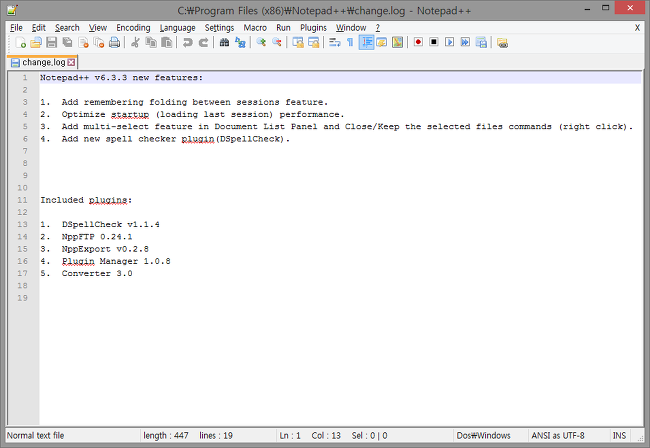Start macro recording with red dot icon
The height and width of the screenshot is (448, 650).
tap(418, 42)
